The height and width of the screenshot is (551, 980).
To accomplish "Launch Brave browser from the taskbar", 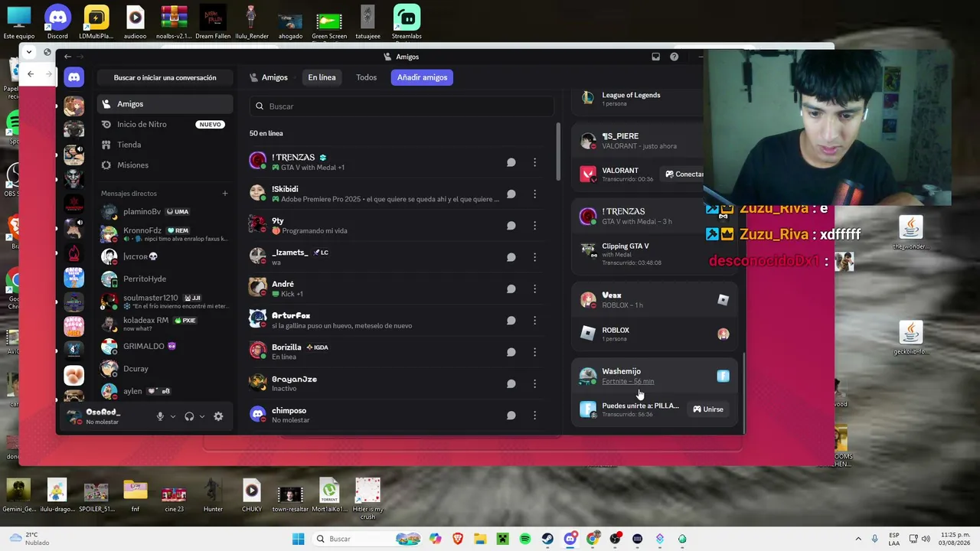I will pyautogui.click(x=458, y=539).
